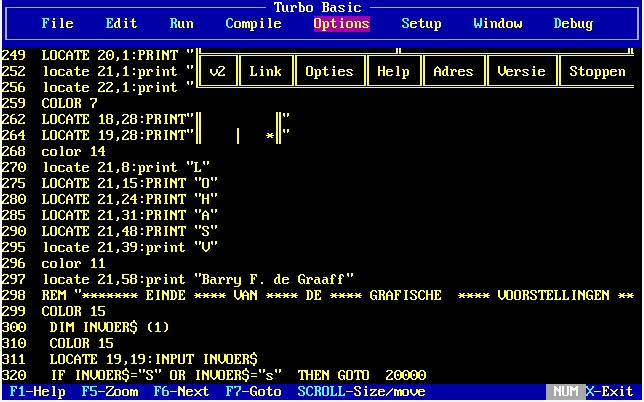The width and height of the screenshot is (644, 402).
Task: Click X-Exit in status bar
Action: coord(610,391)
